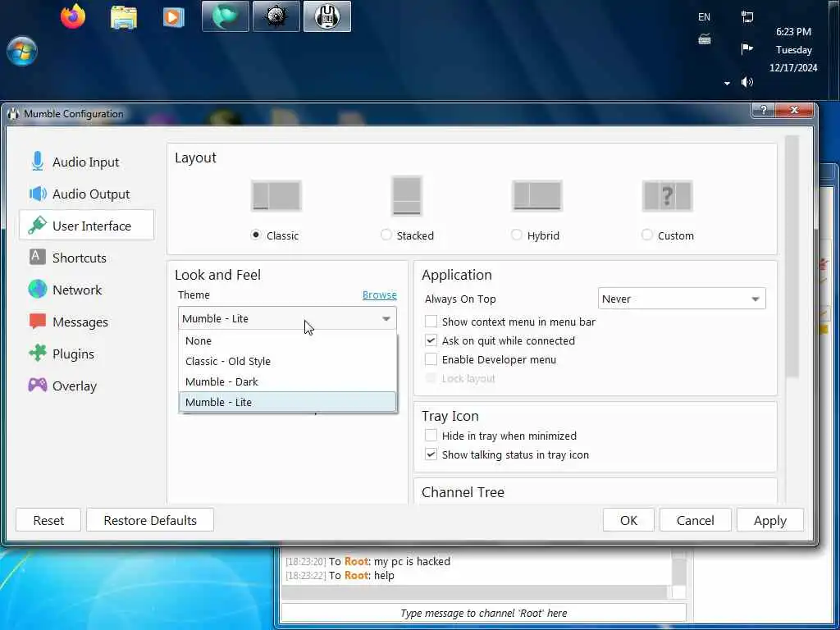Select the Custom layout radio button
The image size is (840, 630).
(x=646, y=235)
